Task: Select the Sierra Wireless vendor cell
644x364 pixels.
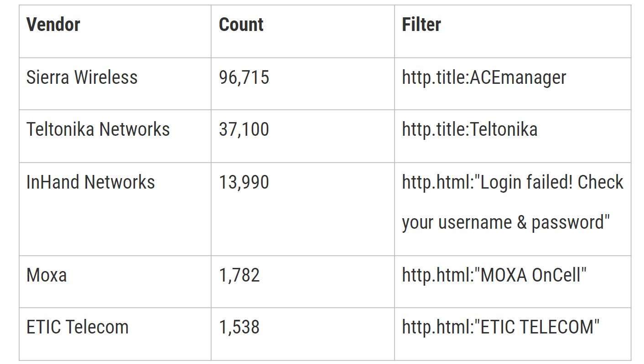Action: [x=82, y=77]
